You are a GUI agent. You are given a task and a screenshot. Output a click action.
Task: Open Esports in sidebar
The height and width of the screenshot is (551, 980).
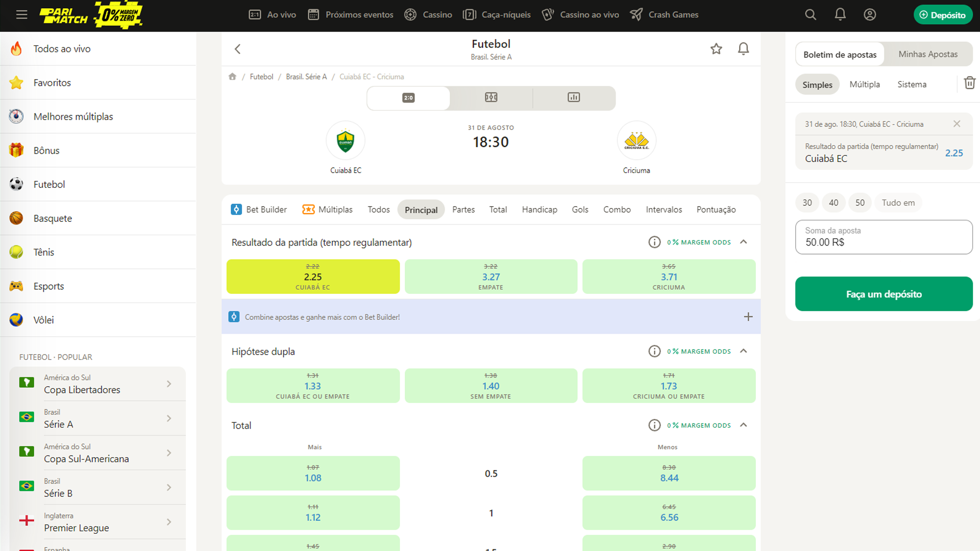(98, 286)
